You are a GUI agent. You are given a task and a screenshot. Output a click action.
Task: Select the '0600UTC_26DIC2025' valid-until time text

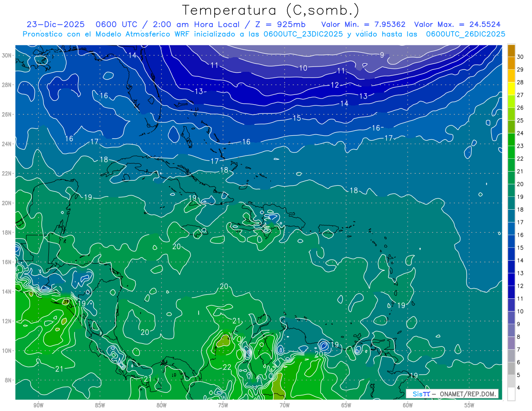(x=465, y=34)
